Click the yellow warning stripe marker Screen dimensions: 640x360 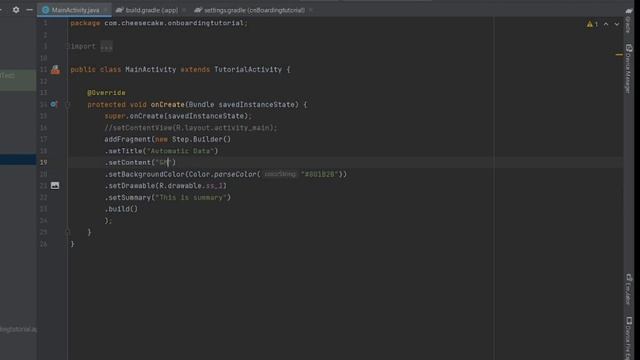point(619,54)
